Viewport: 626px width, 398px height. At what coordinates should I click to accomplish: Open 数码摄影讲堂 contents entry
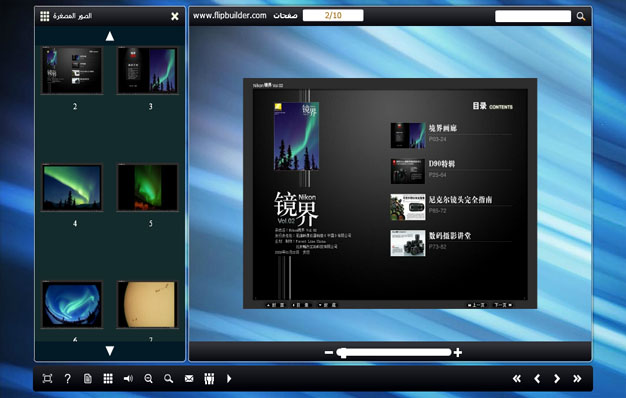(x=450, y=236)
